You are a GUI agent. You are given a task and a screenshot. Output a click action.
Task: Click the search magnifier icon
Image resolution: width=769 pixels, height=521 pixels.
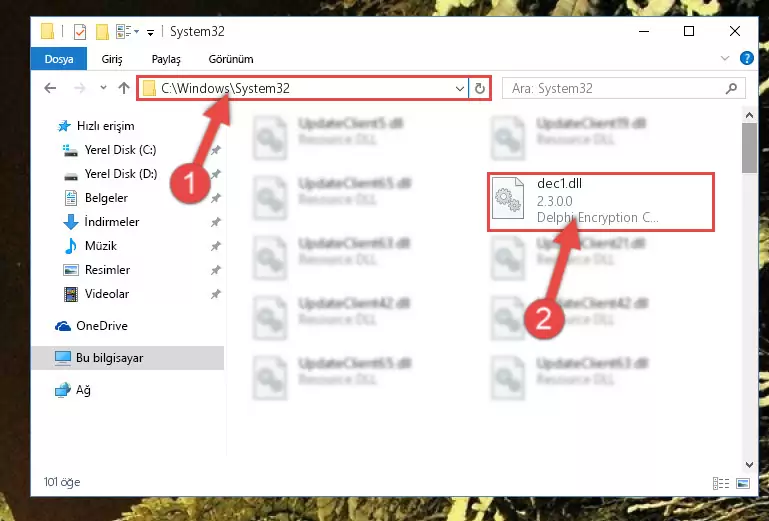coord(731,88)
